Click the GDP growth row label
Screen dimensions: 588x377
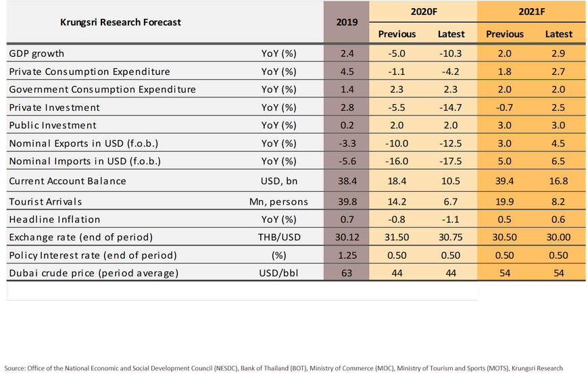(x=36, y=53)
